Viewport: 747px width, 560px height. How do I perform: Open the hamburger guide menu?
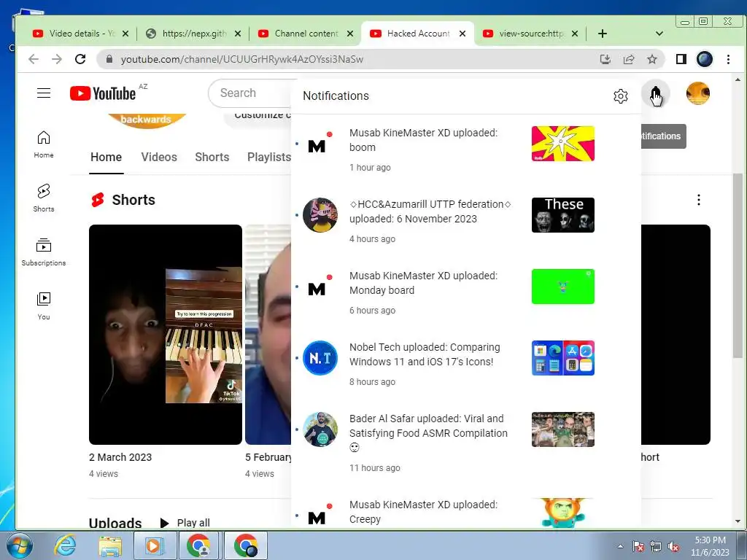pos(44,93)
